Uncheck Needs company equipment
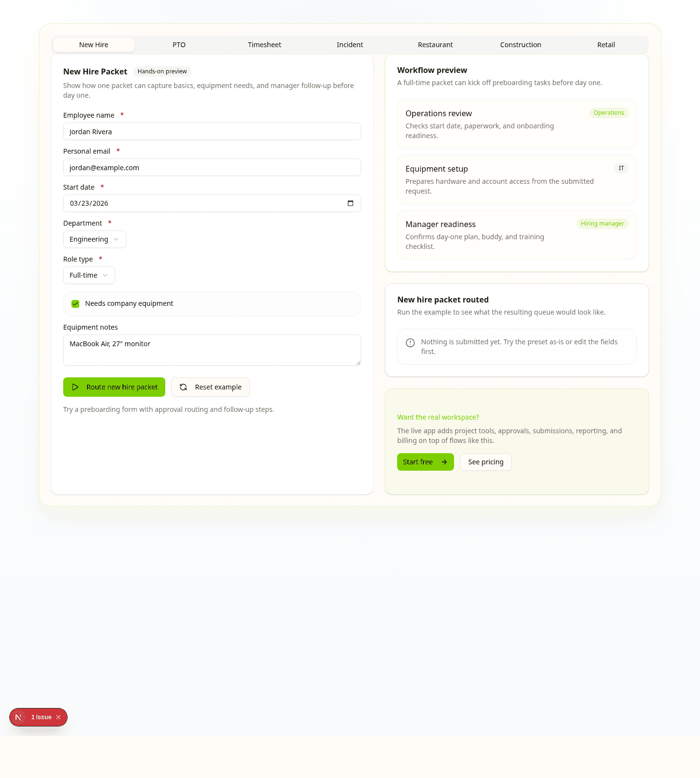This screenshot has width=700, height=778. pyautogui.click(x=75, y=303)
